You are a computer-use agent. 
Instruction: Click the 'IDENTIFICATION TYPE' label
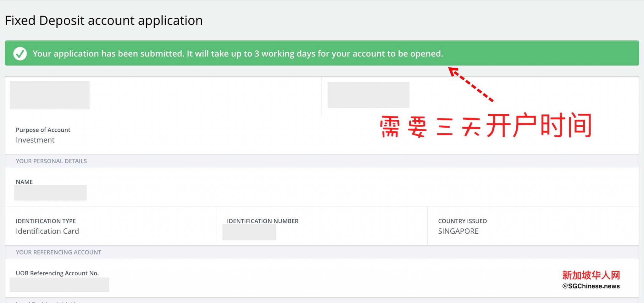(46, 221)
